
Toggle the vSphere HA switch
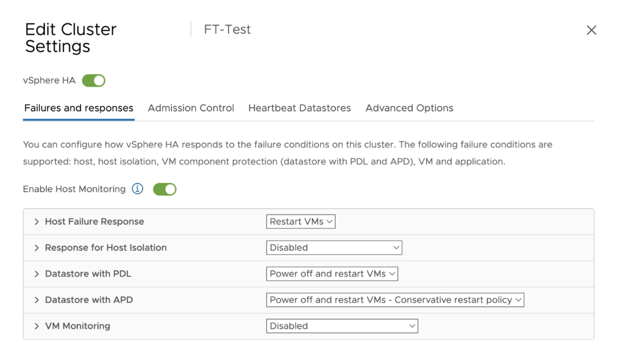click(x=94, y=81)
